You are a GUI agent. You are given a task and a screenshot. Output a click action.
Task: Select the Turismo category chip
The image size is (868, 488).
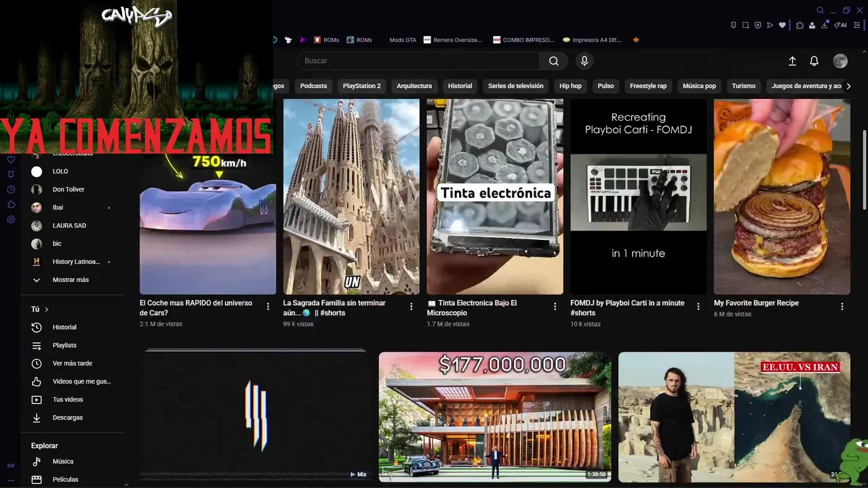coord(743,86)
